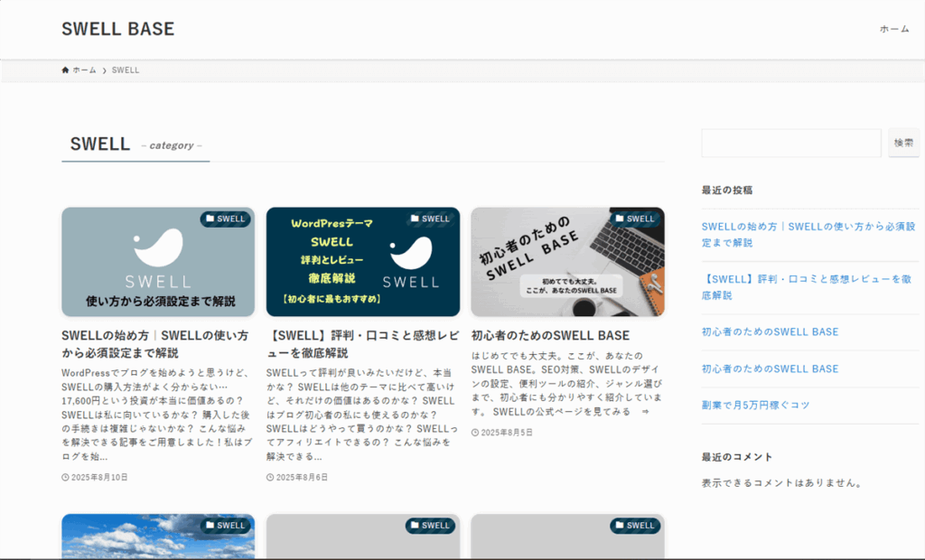
Task: Open thumbnail of 評判とレビュー徹底解説 post
Action: point(363,262)
